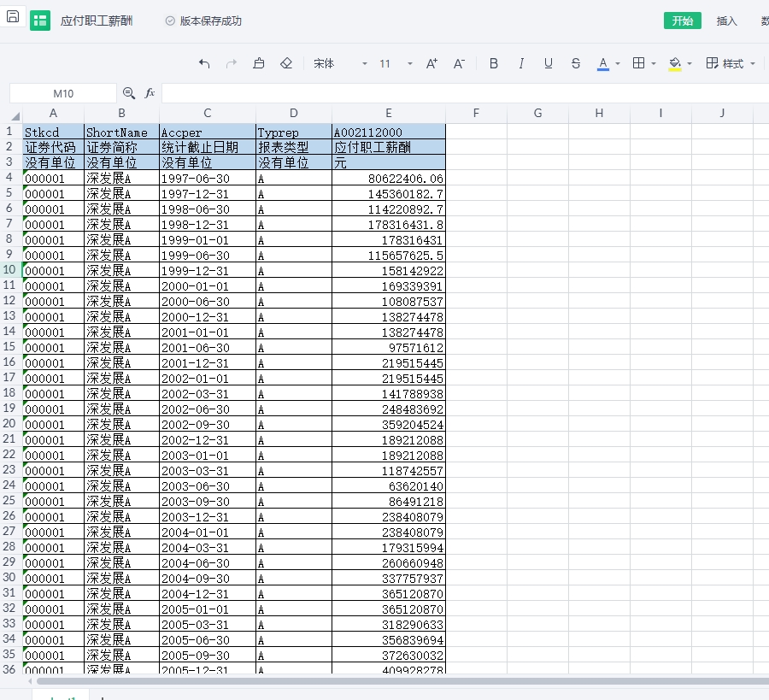Open the font size 11 dropdown
Screen dimensions: 769x700
(x=396, y=64)
